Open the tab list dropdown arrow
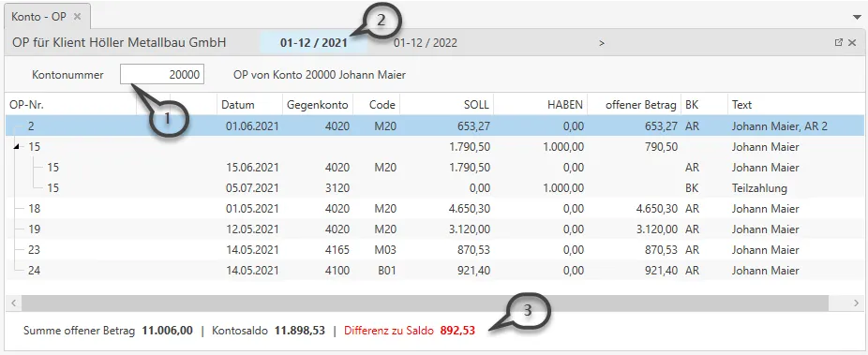Viewport: 868px width, 355px height. click(x=858, y=17)
